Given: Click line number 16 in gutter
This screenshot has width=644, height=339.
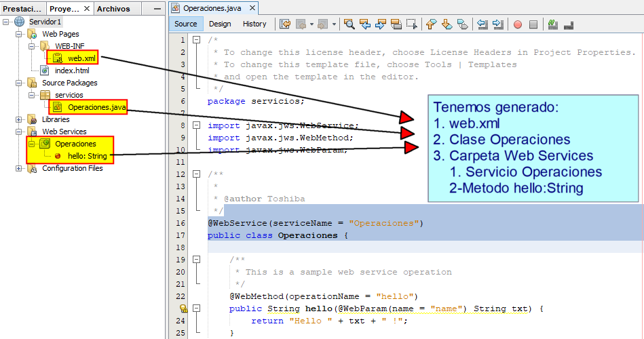Looking at the screenshot, I should coord(181,223).
